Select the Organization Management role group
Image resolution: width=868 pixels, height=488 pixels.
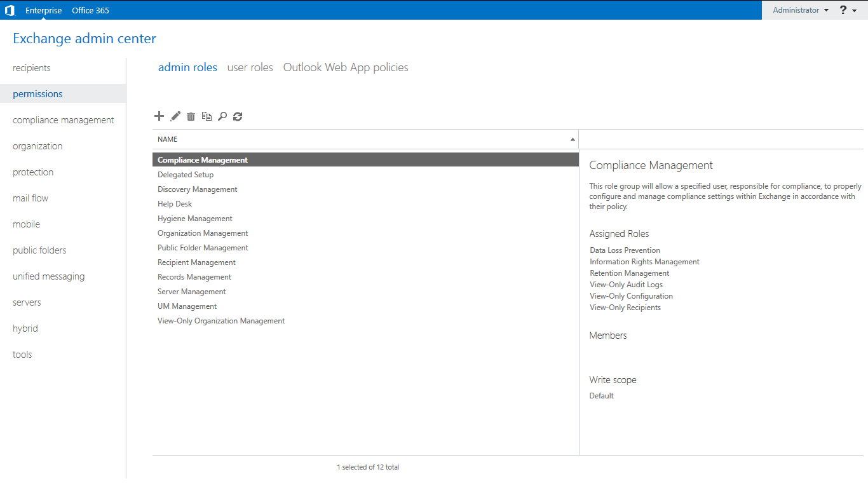click(203, 233)
